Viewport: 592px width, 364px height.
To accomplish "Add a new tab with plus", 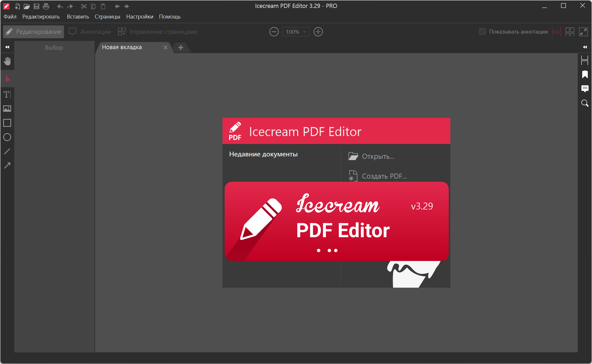I will pos(181,48).
